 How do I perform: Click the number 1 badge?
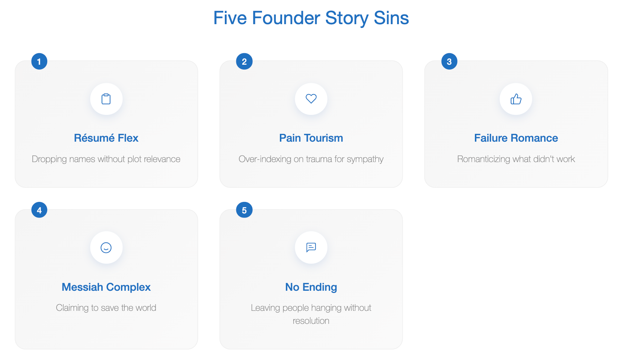(39, 61)
